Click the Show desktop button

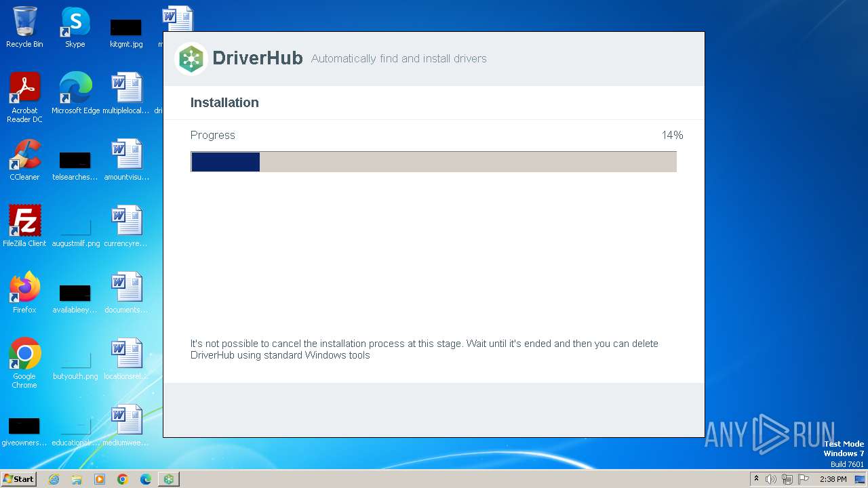pos(861,479)
